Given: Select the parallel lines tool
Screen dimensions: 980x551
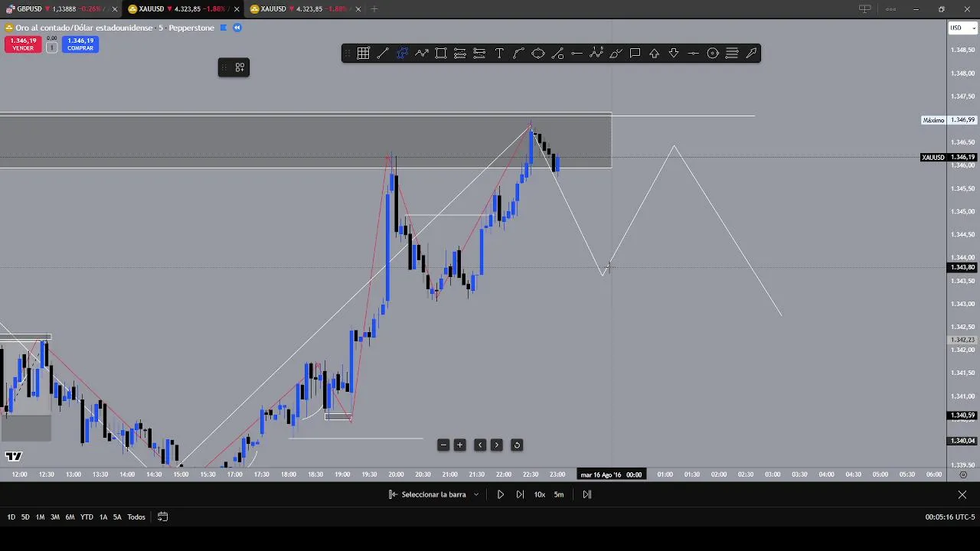Looking at the screenshot, I should pos(732,53).
